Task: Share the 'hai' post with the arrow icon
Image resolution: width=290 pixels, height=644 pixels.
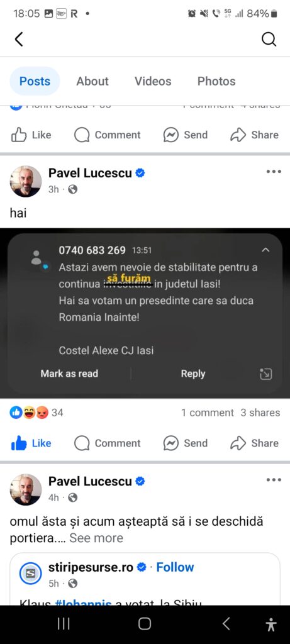Action: click(254, 443)
